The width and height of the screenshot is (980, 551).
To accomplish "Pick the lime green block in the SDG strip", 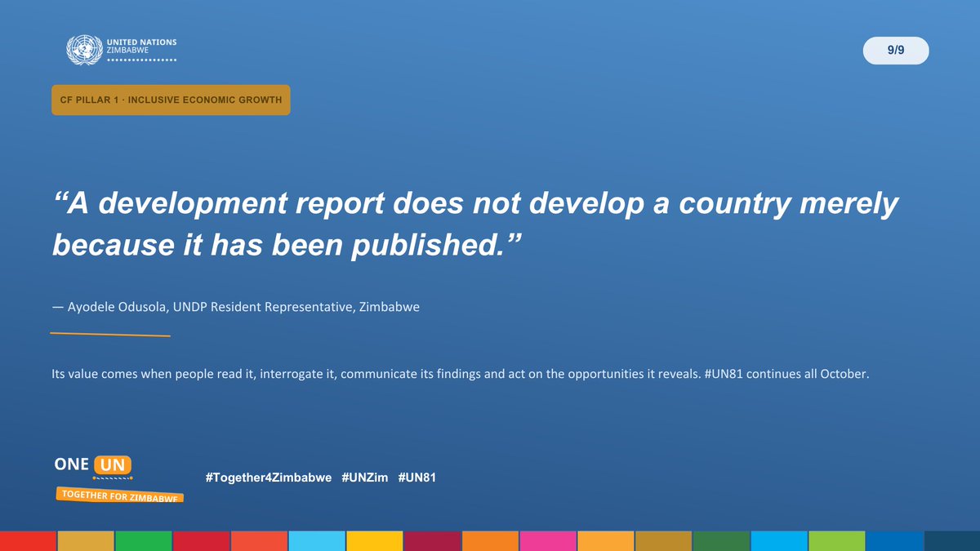I will (x=837, y=540).
